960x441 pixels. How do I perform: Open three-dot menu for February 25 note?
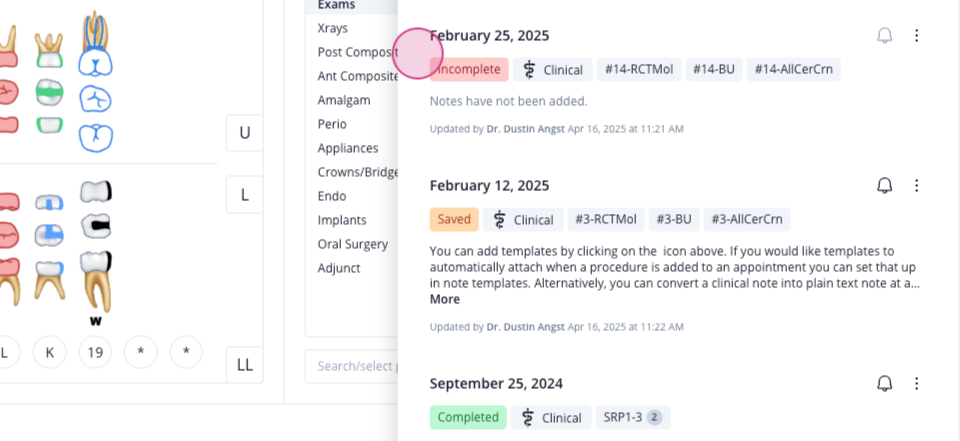[x=917, y=36]
